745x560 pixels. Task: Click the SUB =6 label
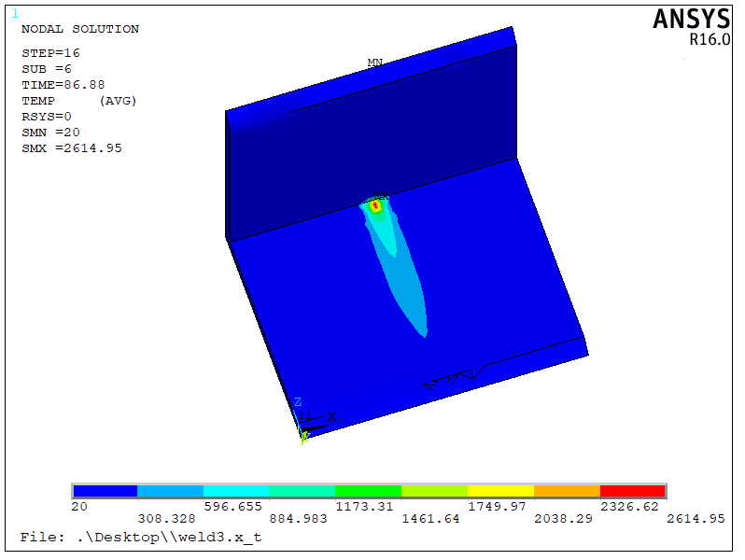coord(47,69)
